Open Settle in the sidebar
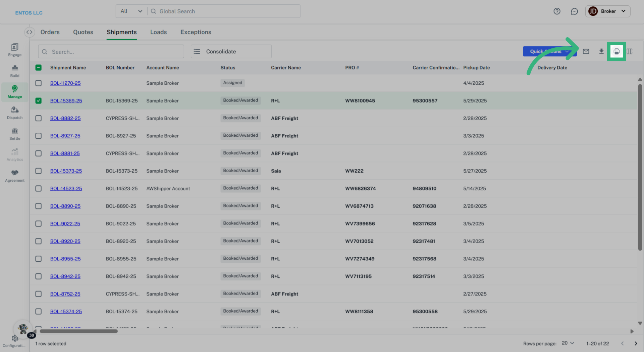 click(15, 134)
